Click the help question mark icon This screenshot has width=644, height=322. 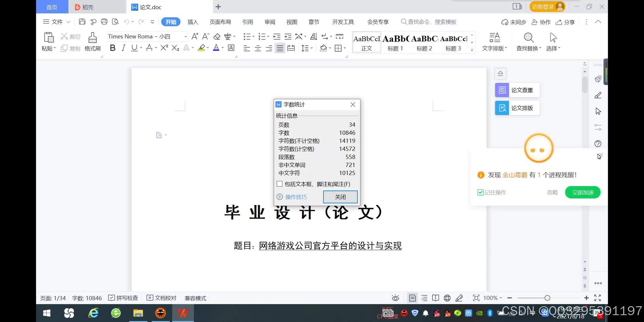tap(598, 144)
